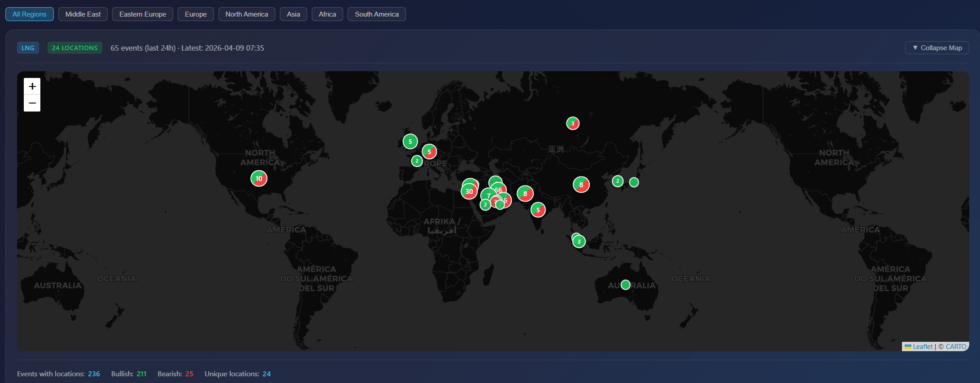Open the 3-event marker near Singapore

coord(579,241)
